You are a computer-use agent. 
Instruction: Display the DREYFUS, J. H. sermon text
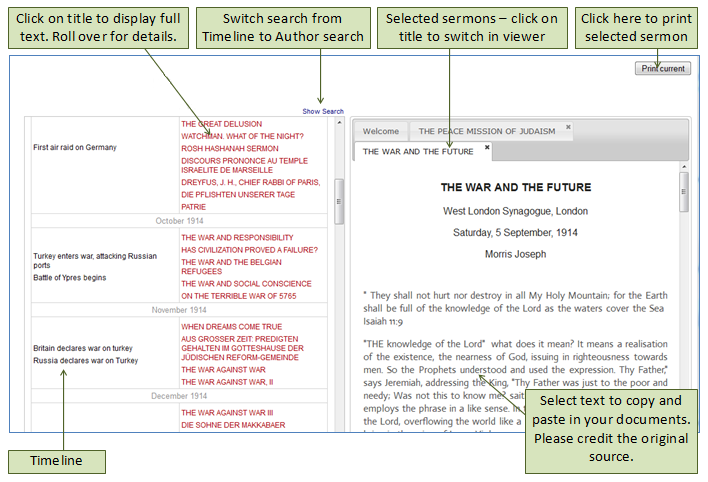(250, 182)
